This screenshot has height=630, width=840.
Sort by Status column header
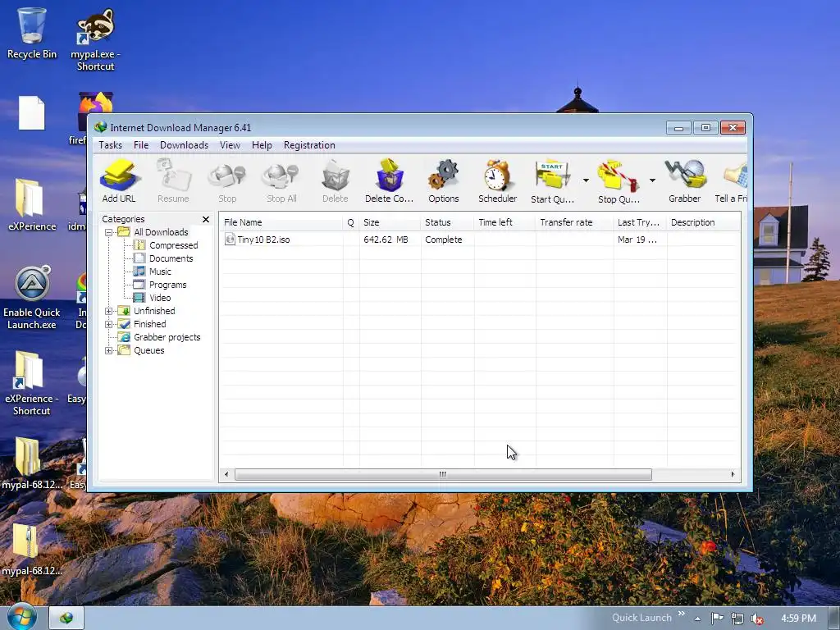tap(447, 222)
